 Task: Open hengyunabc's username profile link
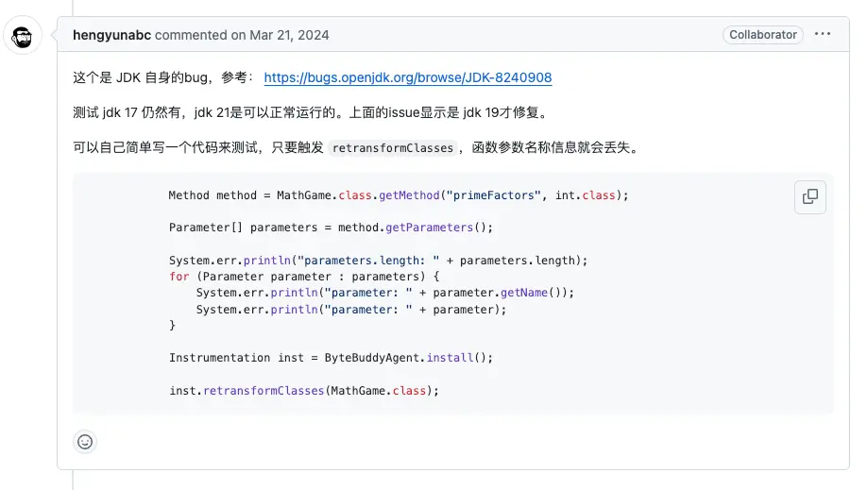tap(111, 35)
